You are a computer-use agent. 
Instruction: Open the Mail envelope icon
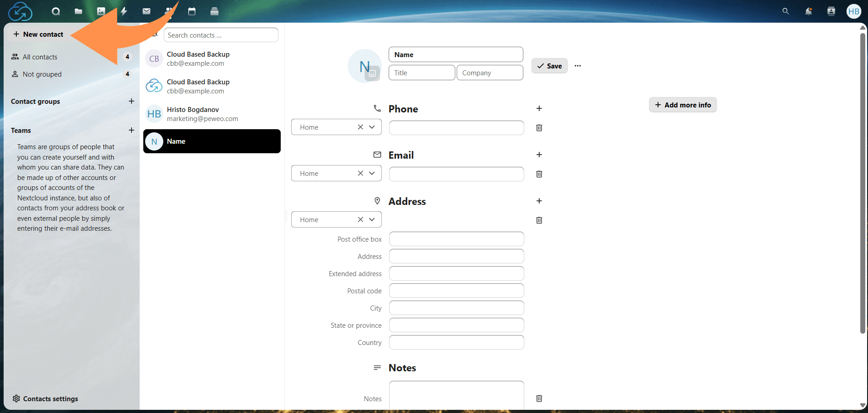(x=146, y=11)
